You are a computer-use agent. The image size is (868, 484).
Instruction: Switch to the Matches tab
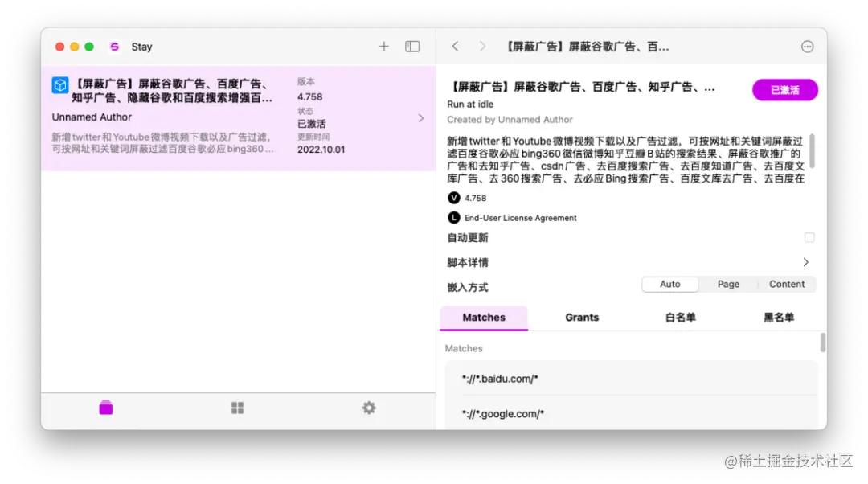(x=484, y=318)
